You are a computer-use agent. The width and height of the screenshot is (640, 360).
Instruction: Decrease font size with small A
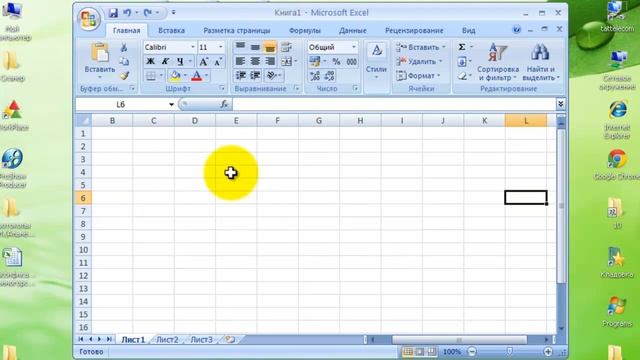pos(218,62)
